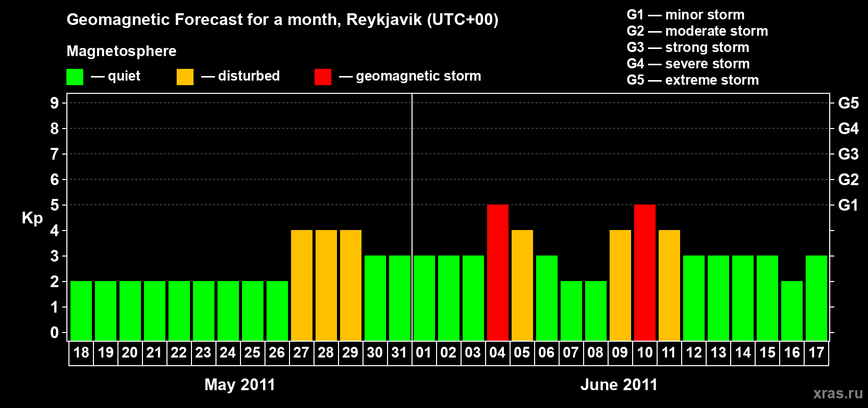Click the orange bar for May 27
The image size is (868, 408).
point(302,285)
